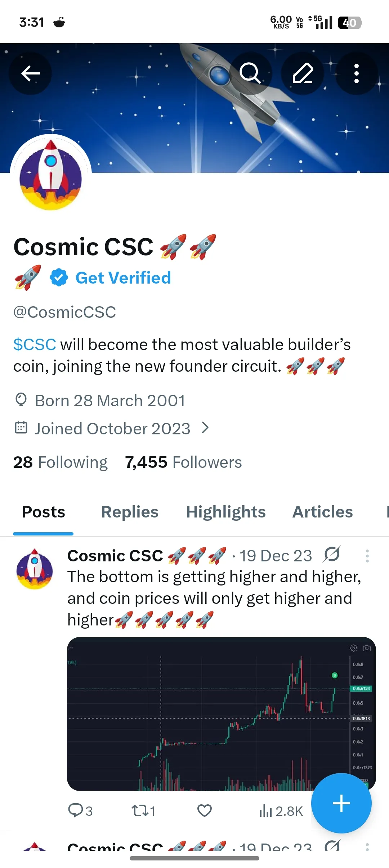Expand the Joined October 2023 chevron
389x868 pixels.
point(205,428)
